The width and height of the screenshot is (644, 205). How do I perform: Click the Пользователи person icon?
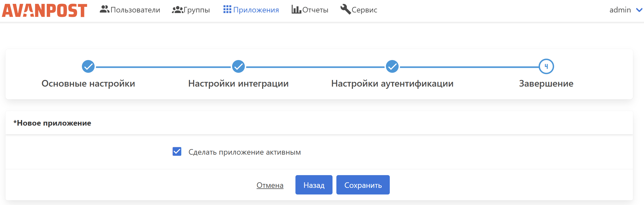point(104,9)
